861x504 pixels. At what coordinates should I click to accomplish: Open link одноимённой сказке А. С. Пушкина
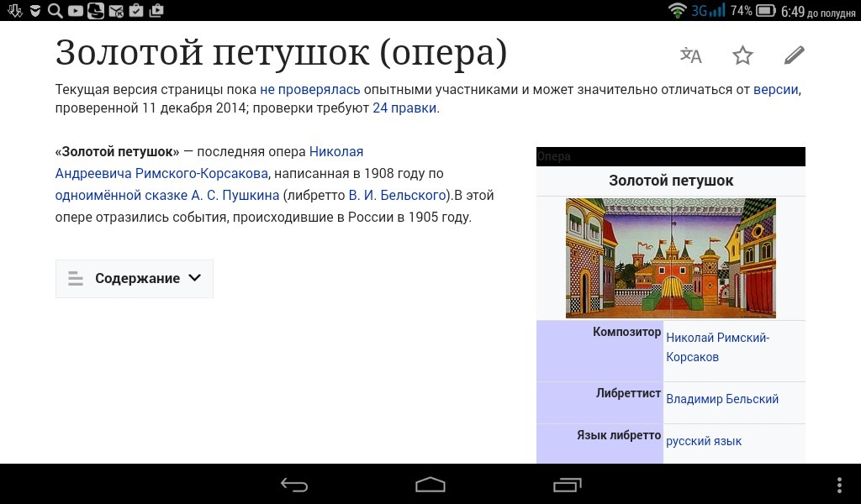tap(167, 195)
